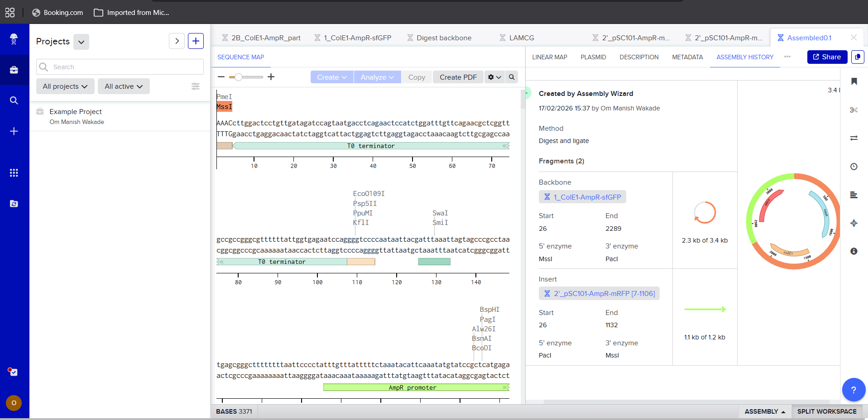Select the Digest backbone tab

[x=444, y=38]
